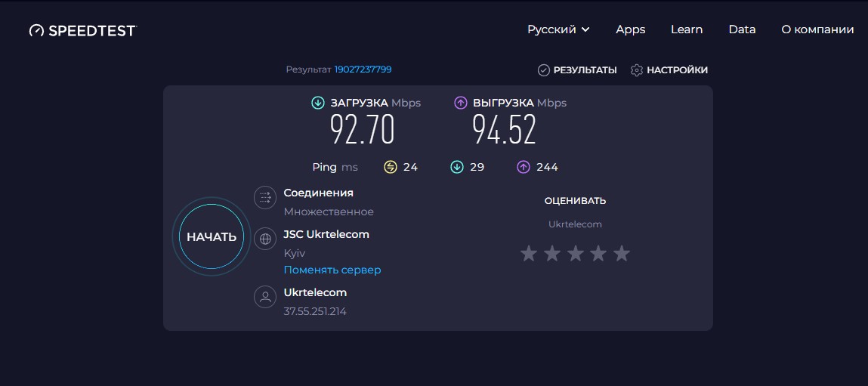Open result ID 19027237799 link

click(x=363, y=69)
